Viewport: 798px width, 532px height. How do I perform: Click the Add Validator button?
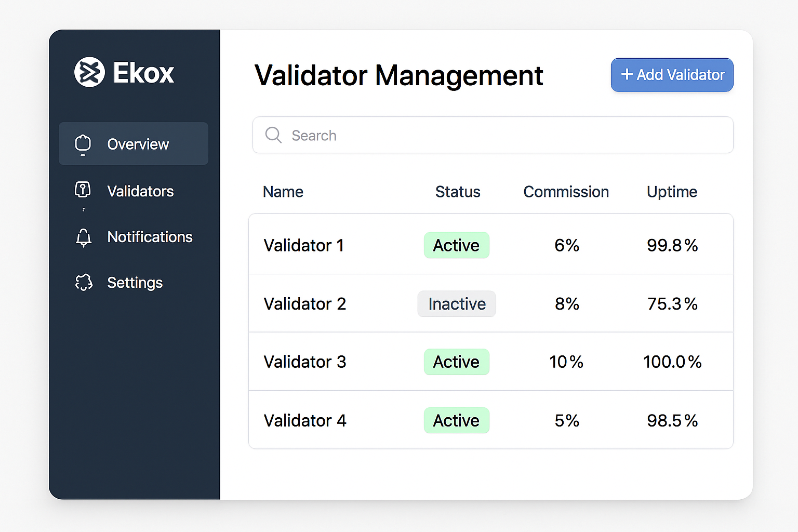point(672,74)
